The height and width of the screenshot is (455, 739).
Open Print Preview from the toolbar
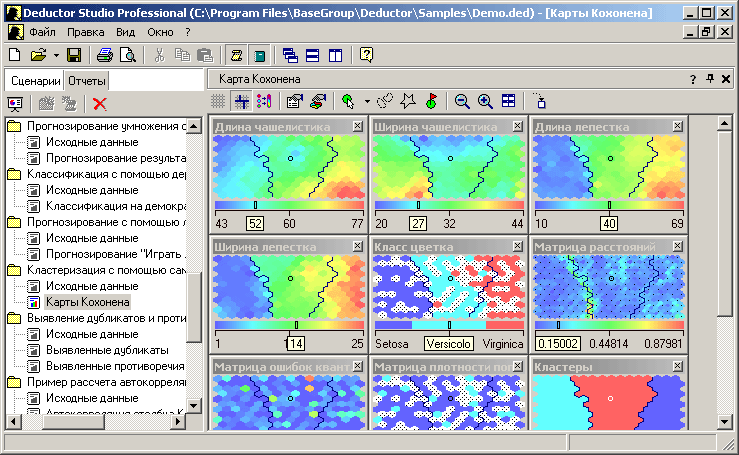(127, 54)
